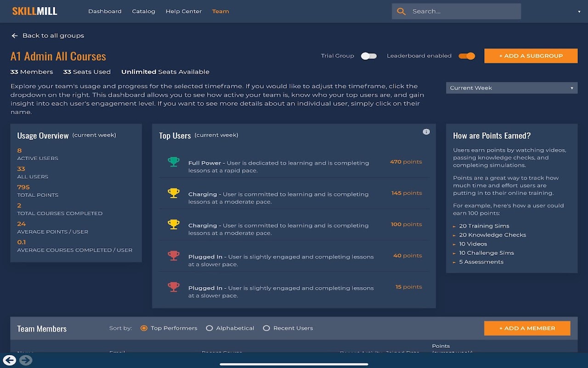Open the Help Center nav item
The image size is (588, 368).
pos(184,11)
